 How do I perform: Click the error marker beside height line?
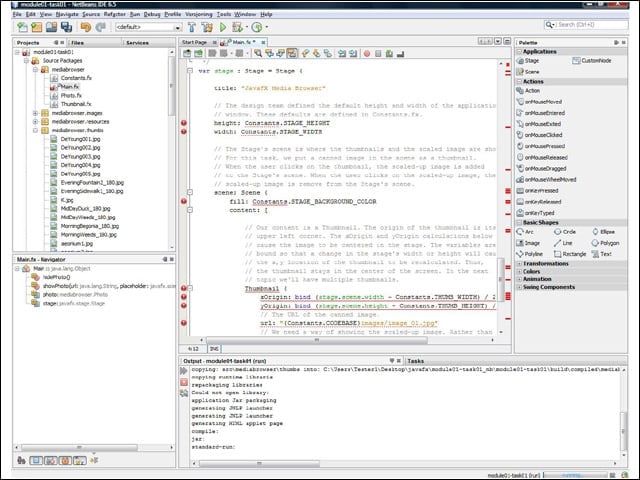184,123
